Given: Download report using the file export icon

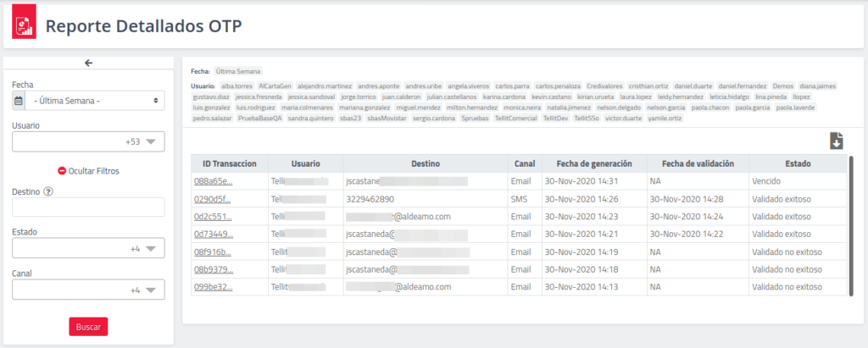Looking at the screenshot, I should [x=836, y=141].
